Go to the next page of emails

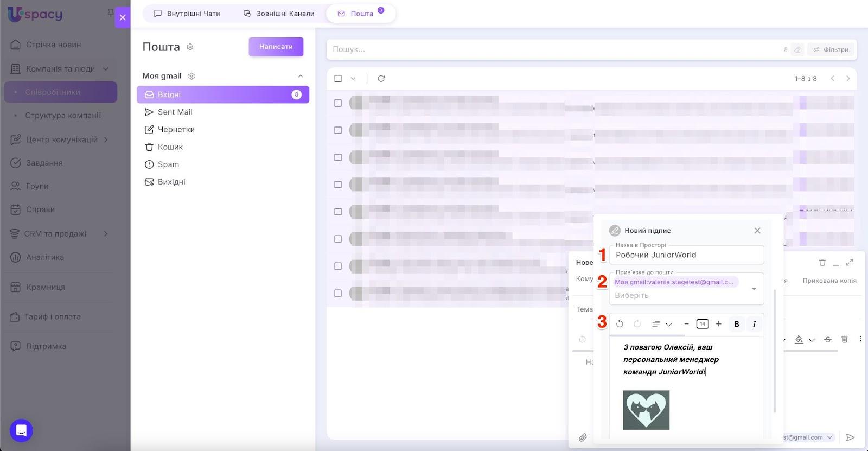pos(848,79)
